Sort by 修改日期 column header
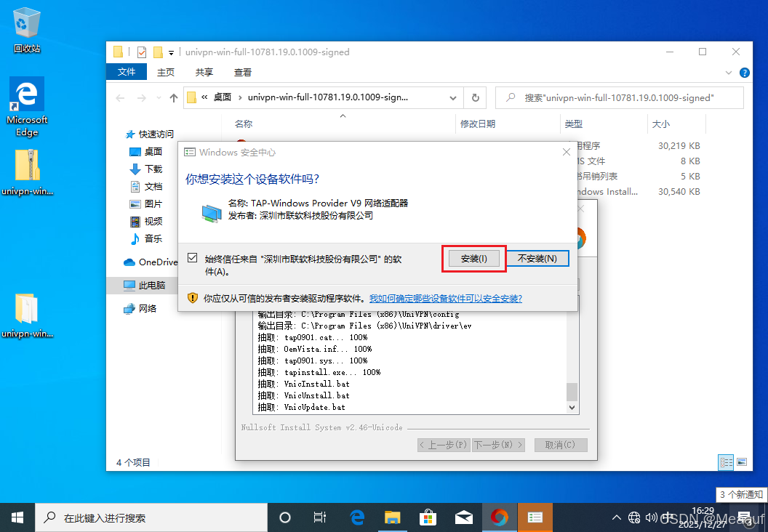 pos(478,124)
